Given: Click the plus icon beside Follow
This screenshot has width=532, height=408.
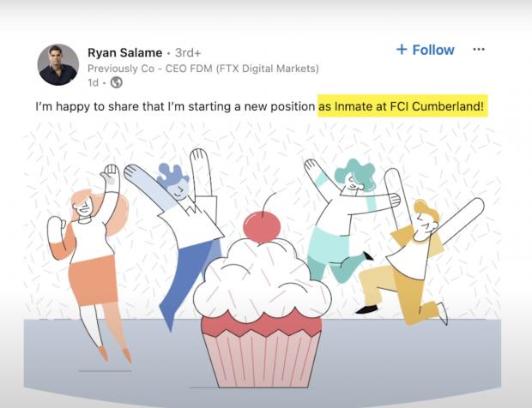Looking at the screenshot, I should (x=402, y=50).
